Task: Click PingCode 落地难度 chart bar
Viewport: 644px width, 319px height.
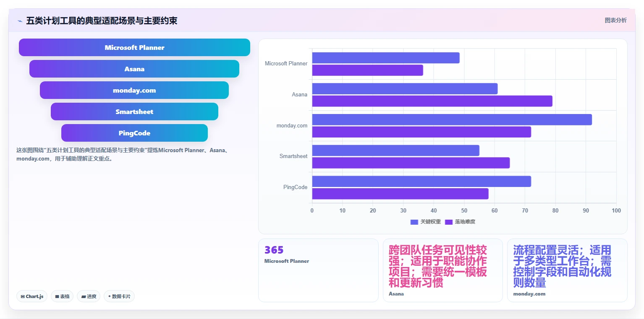Action: point(400,194)
